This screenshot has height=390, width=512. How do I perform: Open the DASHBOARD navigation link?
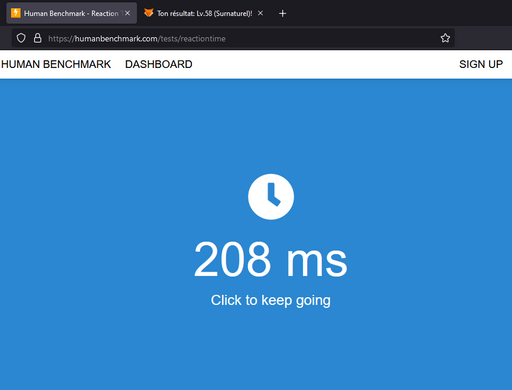[x=159, y=64]
